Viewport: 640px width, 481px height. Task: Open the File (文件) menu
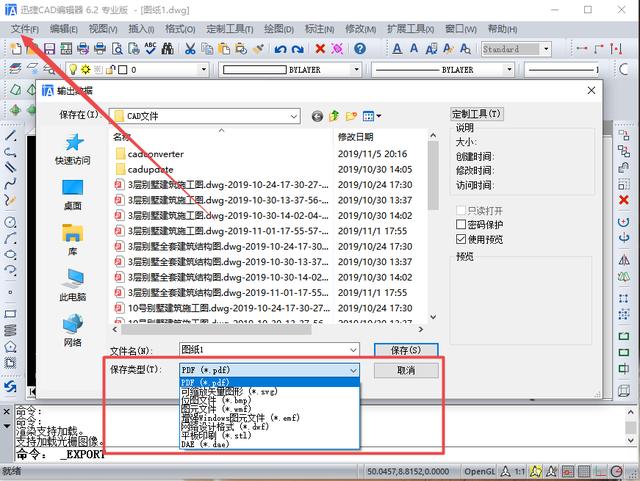tap(25, 29)
